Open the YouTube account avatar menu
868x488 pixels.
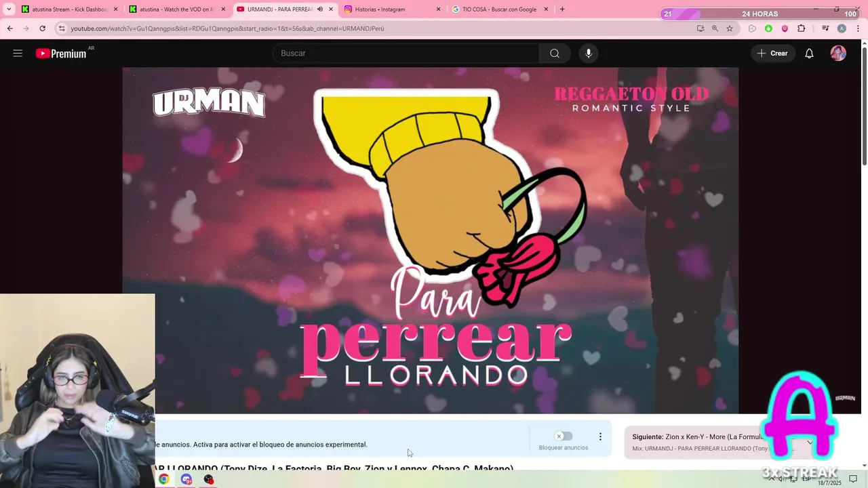point(838,53)
